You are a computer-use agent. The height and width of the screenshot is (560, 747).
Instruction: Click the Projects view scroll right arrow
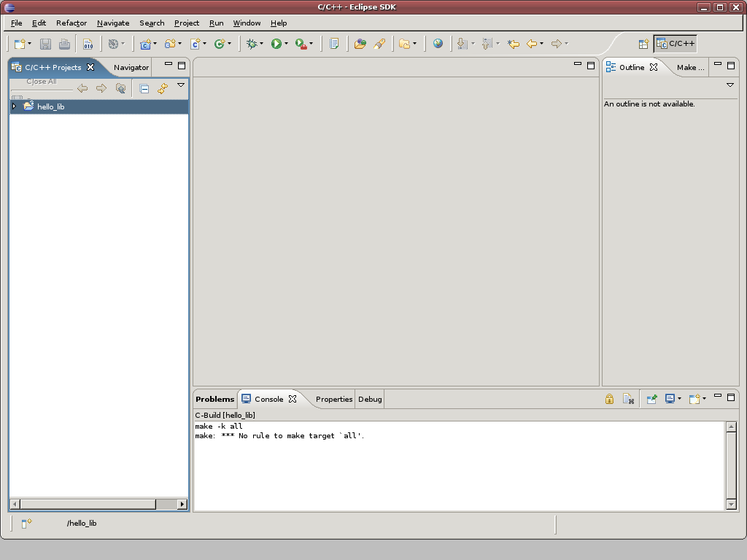click(182, 504)
